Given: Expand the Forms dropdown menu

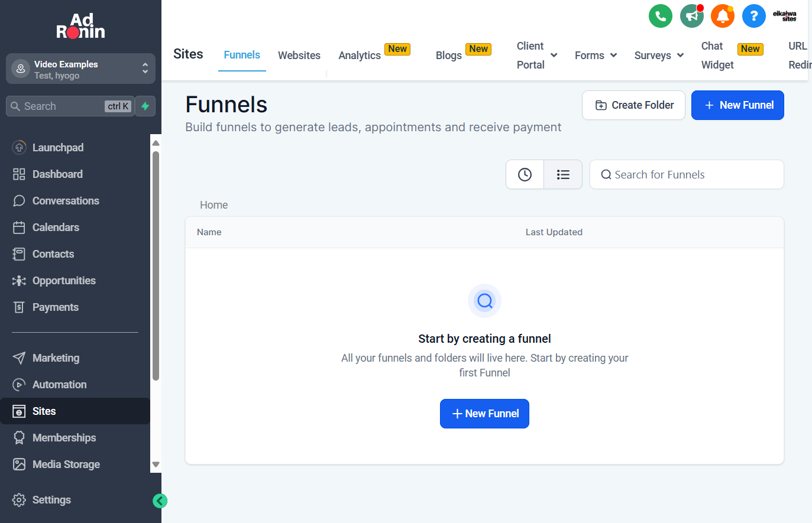Looking at the screenshot, I should point(596,56).
